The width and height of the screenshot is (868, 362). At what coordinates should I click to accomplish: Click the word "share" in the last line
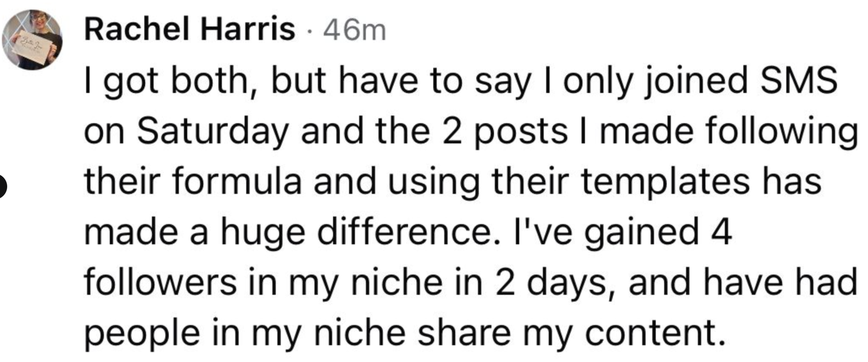tap(464, 333)
